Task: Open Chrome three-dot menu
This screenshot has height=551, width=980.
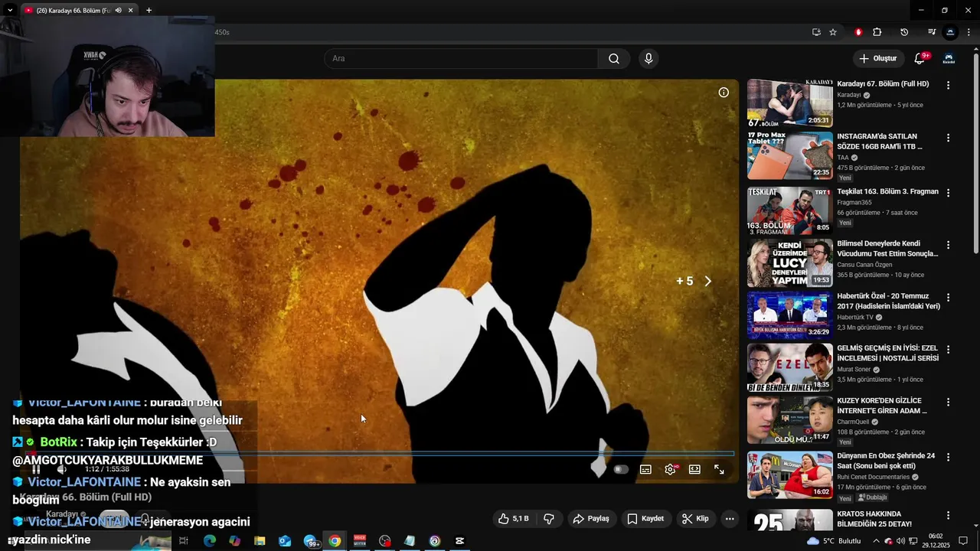Action: [969, 32]
